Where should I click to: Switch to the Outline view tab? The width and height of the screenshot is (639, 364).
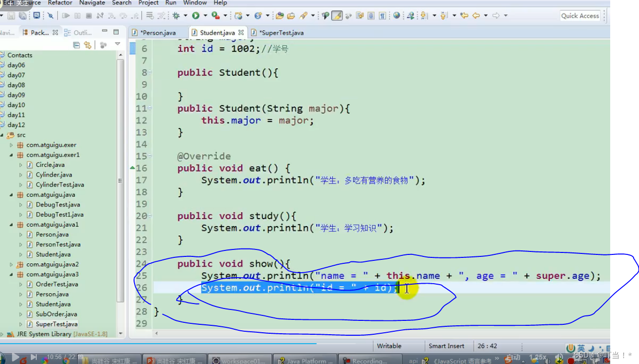[78, 33]
